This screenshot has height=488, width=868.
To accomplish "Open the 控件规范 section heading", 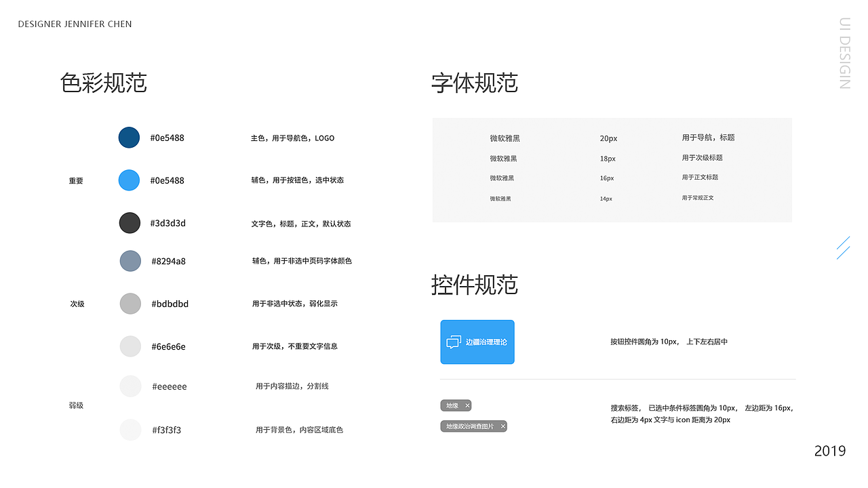I will (475, 286).
